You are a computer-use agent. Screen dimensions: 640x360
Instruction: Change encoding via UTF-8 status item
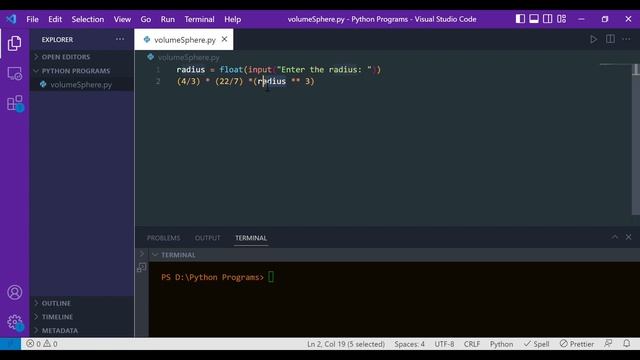tap(444, 344)
